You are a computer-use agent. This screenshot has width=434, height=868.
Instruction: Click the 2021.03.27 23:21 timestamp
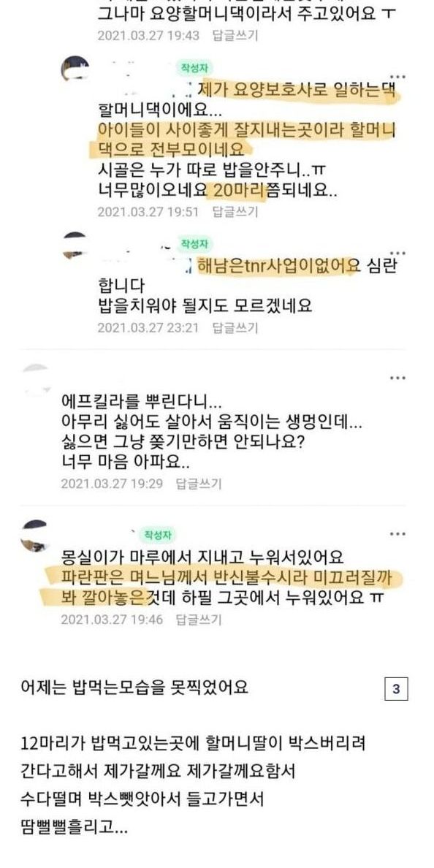click(x=148, y=327)
